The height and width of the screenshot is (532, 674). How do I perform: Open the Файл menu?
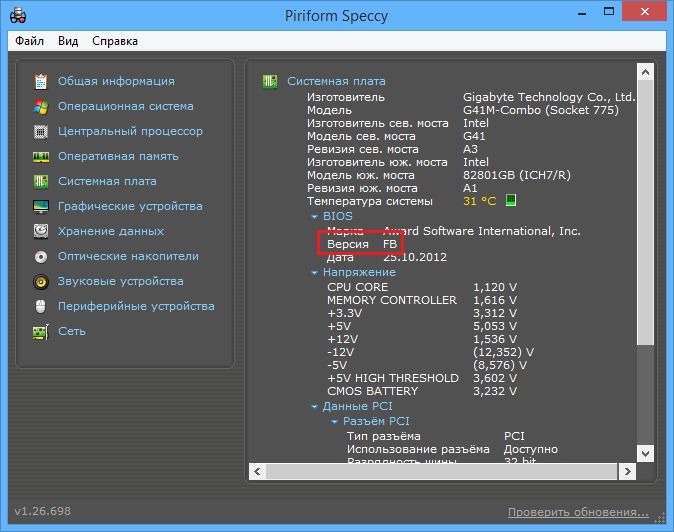coord(29,41)
